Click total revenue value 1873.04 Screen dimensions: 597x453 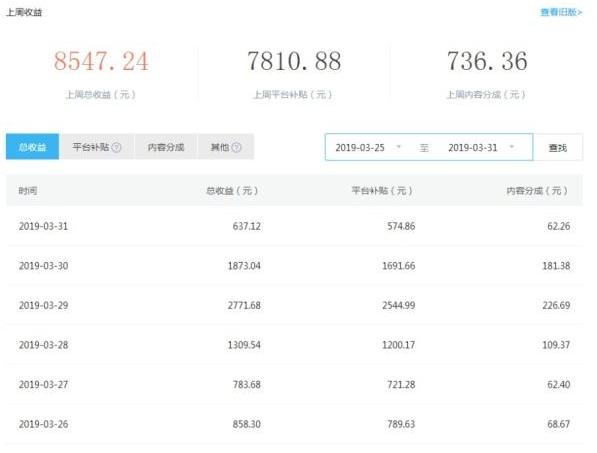coord(244,266)
